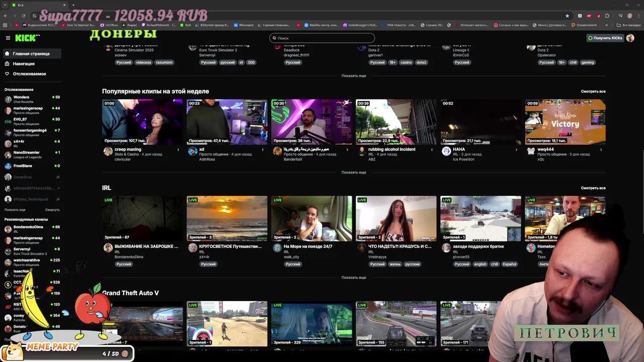Open EVG_67 channel in followed list
Viewport: 644px width, 362px height.
tap(32, 121)
